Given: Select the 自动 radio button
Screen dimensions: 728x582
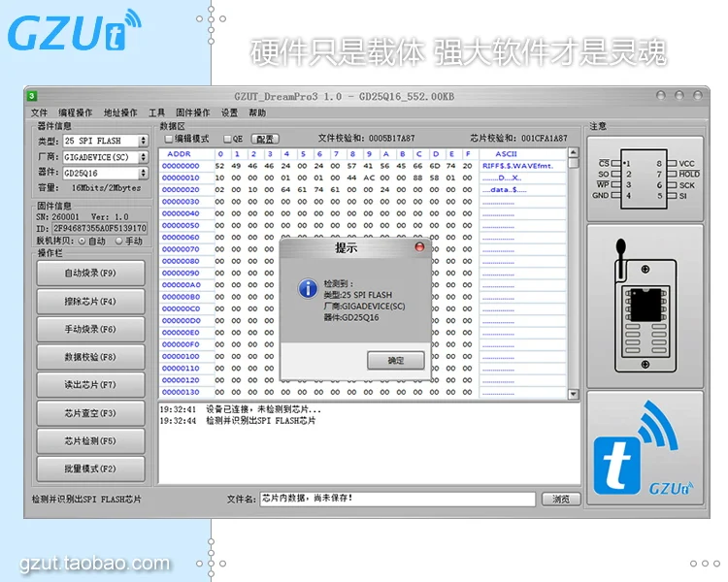Looking at the screenshot, I should pos(82,241).
